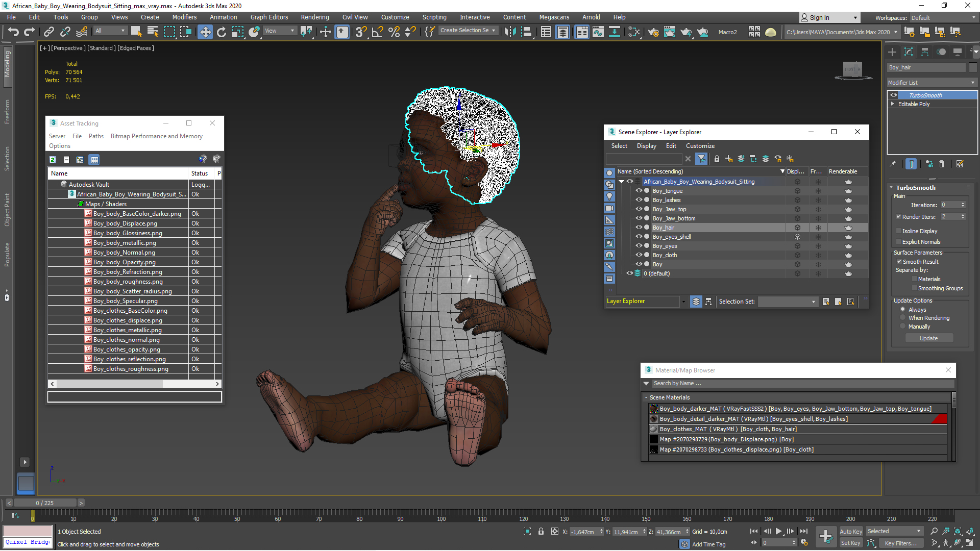Toggle Smooth Result checkbox
Viewport: 980px width, 551px height.
coord(899,262)
